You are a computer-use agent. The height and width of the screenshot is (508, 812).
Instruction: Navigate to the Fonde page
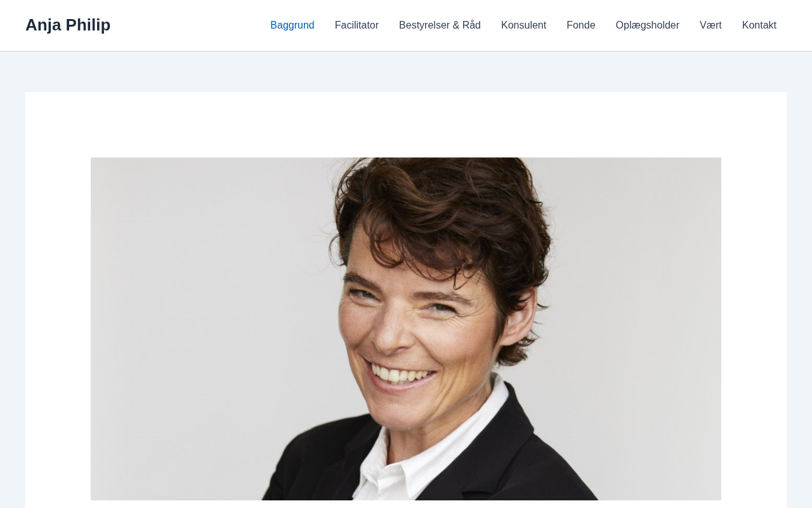pos(581,25)
